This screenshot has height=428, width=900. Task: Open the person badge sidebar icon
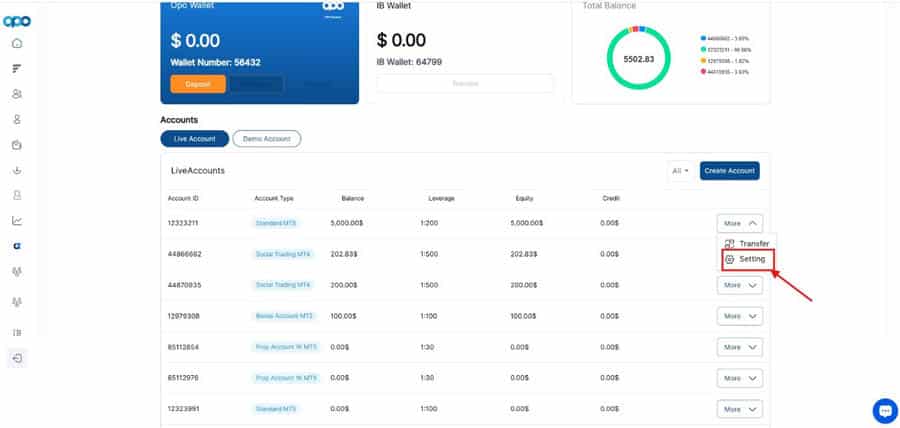click(17, 196)
